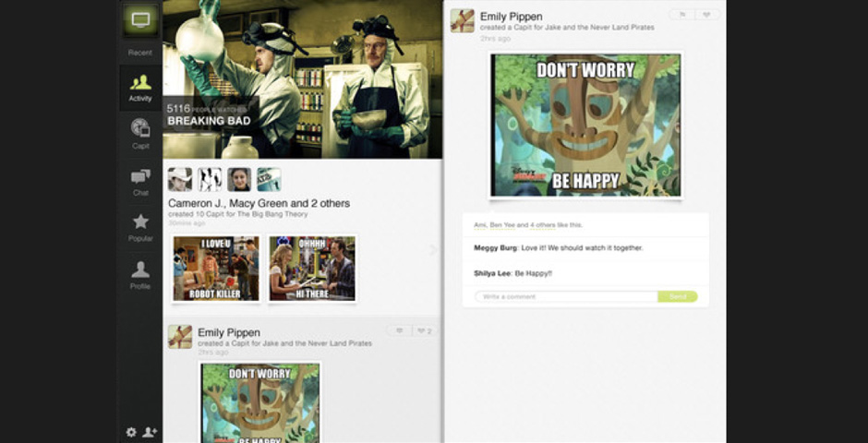
Task: Click the add friend icon
Action: tap(150, 432)
